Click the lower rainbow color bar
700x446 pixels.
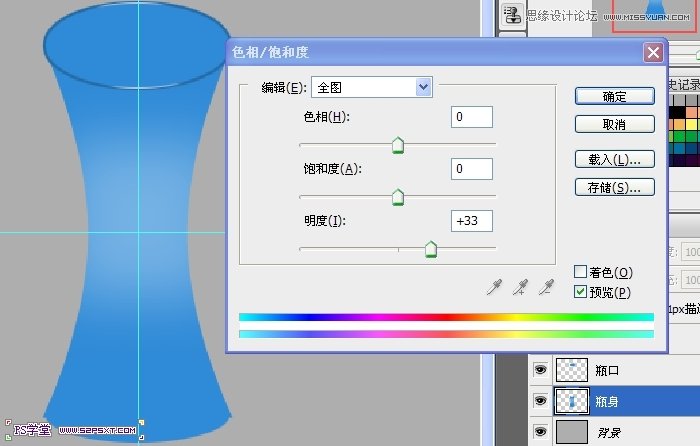click(446, 334)
